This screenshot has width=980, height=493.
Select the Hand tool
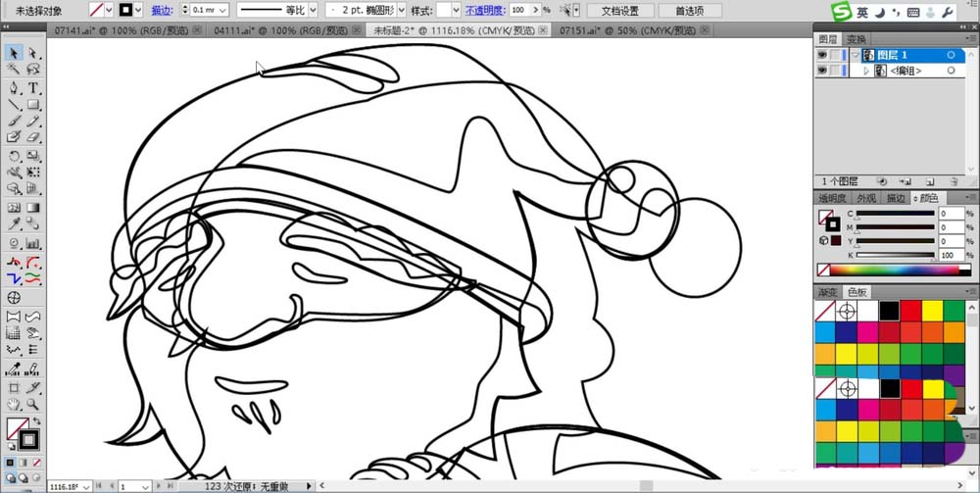[14, 405]
